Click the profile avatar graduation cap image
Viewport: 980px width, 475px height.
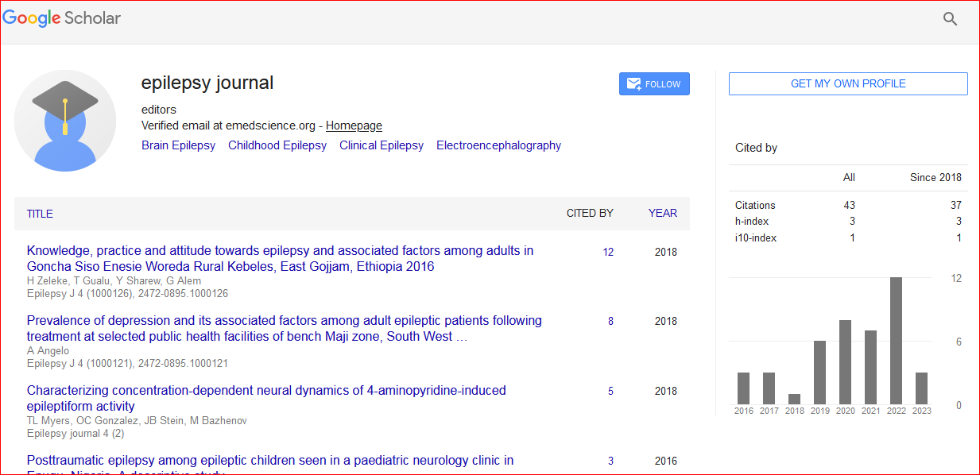point(65,121)
